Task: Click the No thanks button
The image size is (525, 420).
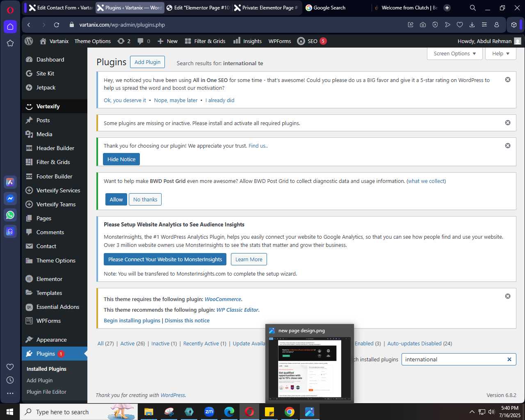Action: tap(145, 199)
